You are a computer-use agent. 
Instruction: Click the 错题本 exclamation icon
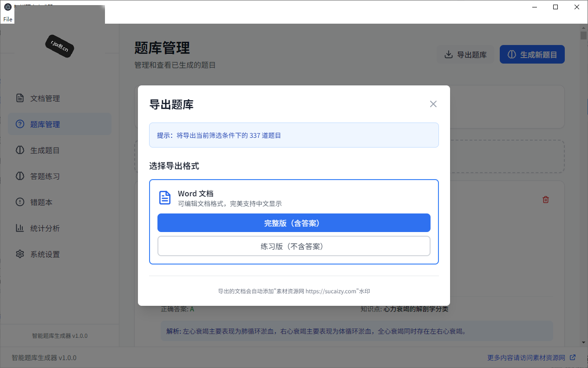[x=20, y=202]
